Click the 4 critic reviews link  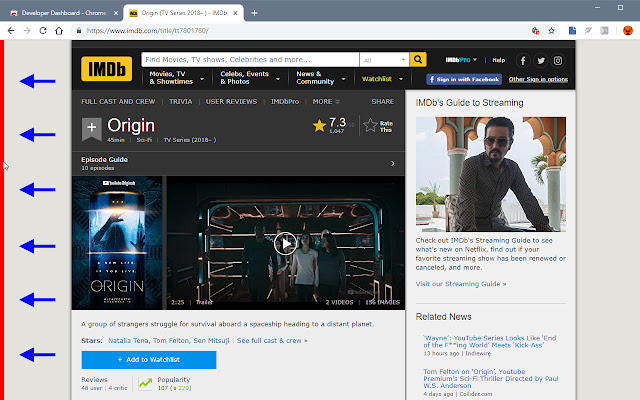click(x=118, y=388)
